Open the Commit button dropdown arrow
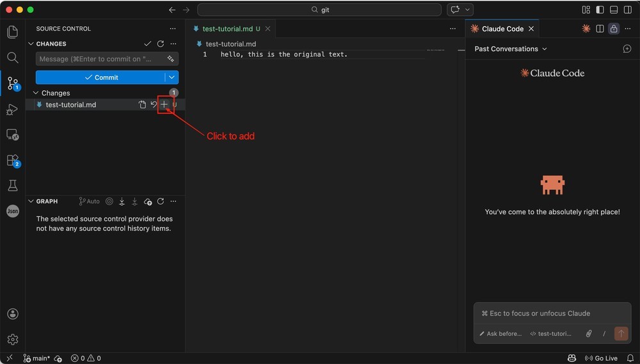The image size is (640, 364). [172, 77]
